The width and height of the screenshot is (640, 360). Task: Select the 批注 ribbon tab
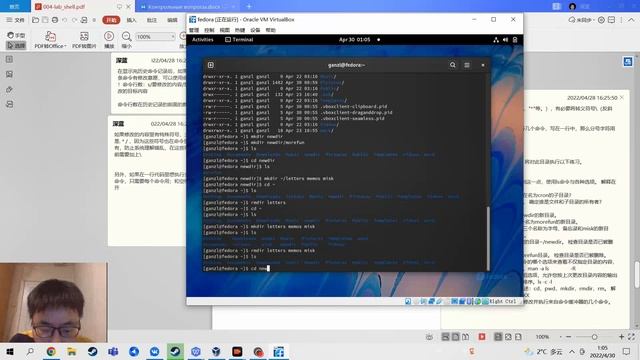tap(152, 20)
